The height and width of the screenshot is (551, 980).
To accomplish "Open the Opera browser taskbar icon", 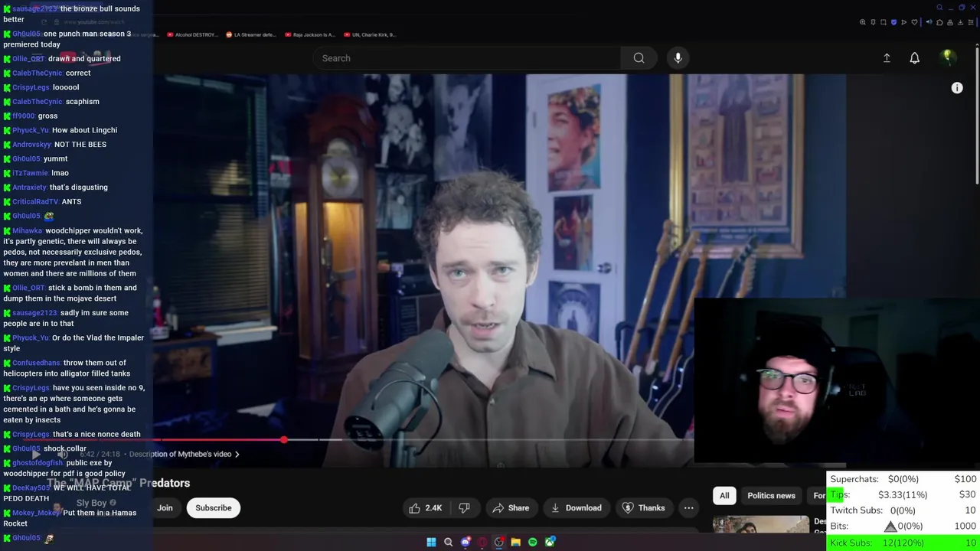I will coord(482,543).
